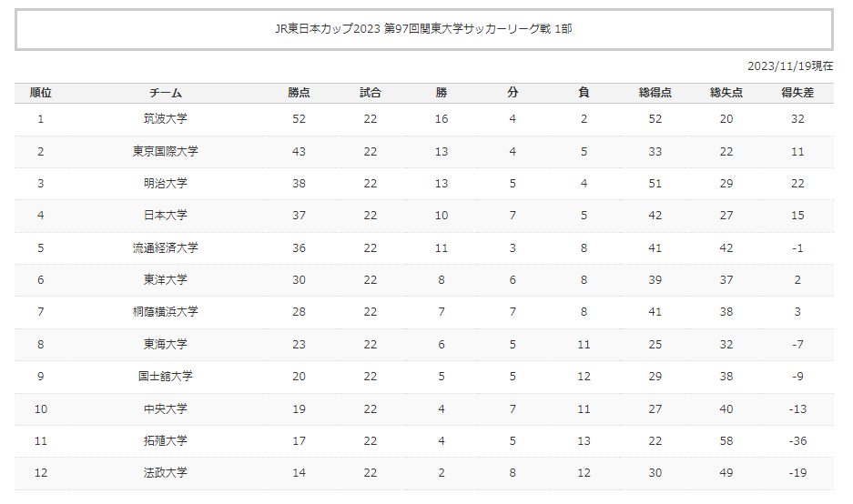Screen dimensions: 853x504
Task: Click the 勝点 column header
Action: coord(299,93)
